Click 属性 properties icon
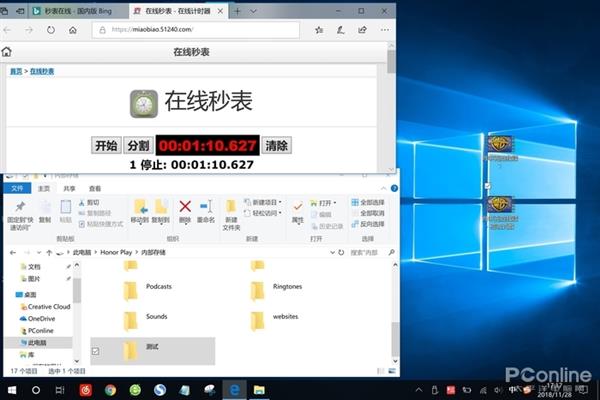 [x=297, y=212]
